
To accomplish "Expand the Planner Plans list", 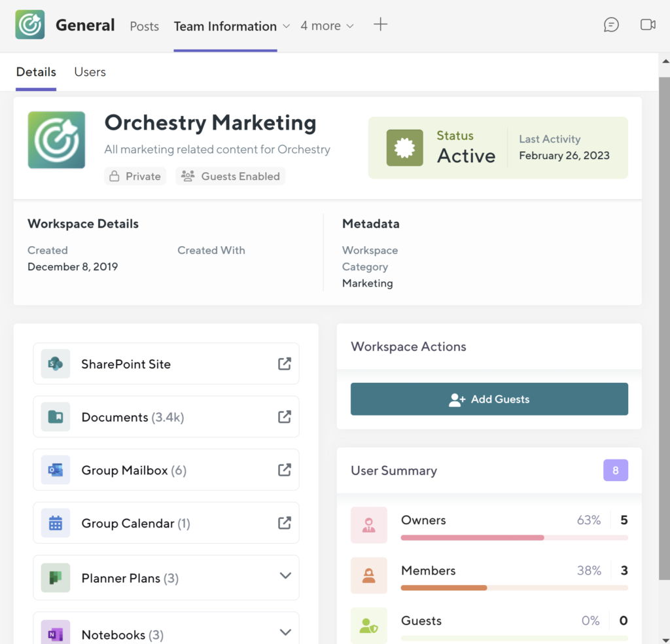I will 285,576.
